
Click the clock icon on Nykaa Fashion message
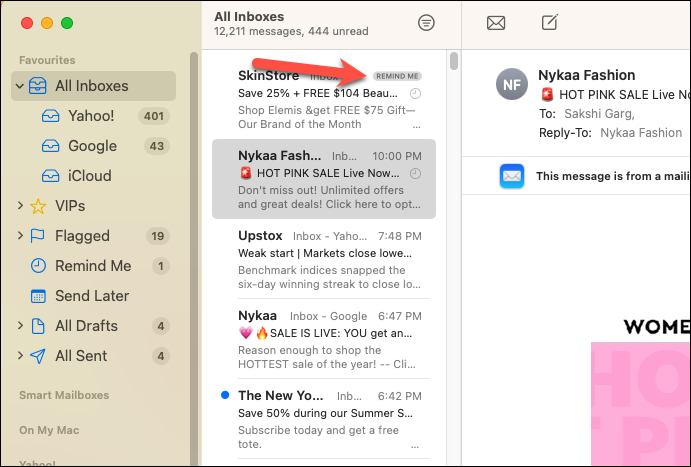point(416,174)
